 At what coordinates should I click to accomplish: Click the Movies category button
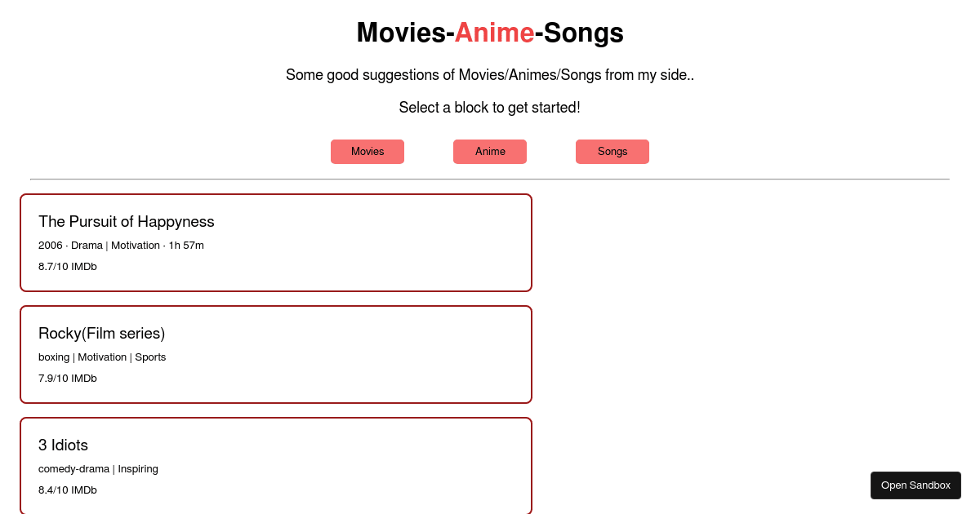[367, 152]
